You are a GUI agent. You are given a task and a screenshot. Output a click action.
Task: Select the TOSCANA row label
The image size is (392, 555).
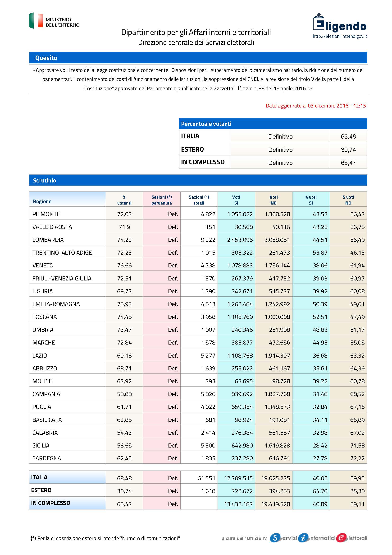45,317
